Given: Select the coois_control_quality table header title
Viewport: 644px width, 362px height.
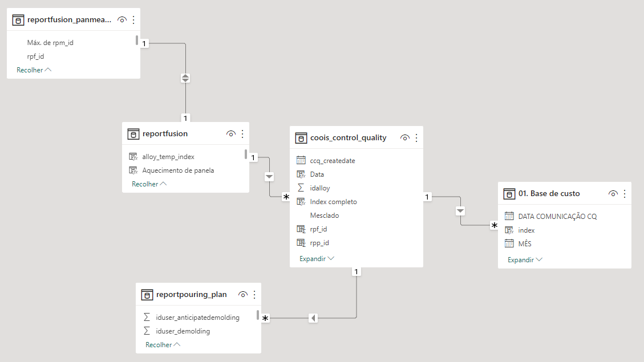Looking at the screenshot, I should (x=349, y=138).
